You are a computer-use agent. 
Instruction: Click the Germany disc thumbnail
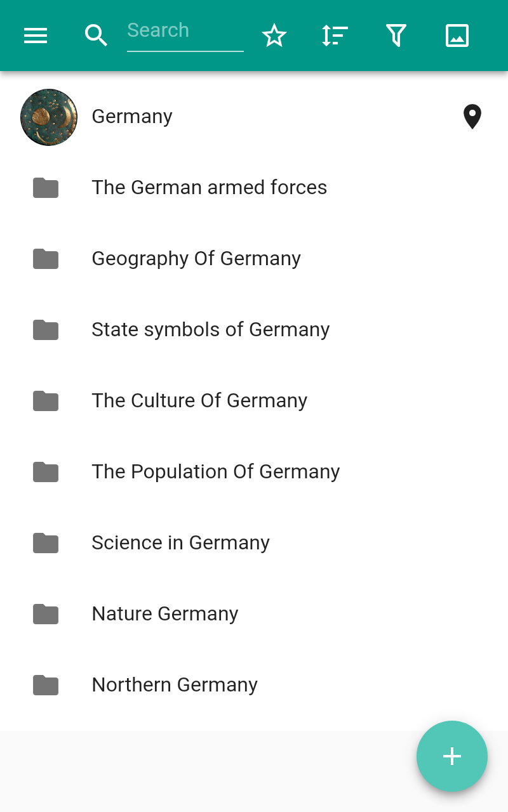49,117
